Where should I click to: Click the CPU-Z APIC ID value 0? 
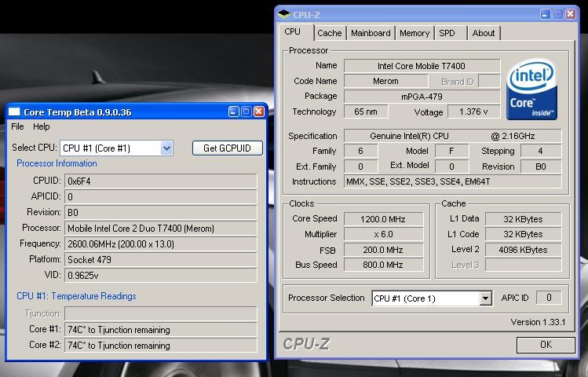[x=549, y=298]
